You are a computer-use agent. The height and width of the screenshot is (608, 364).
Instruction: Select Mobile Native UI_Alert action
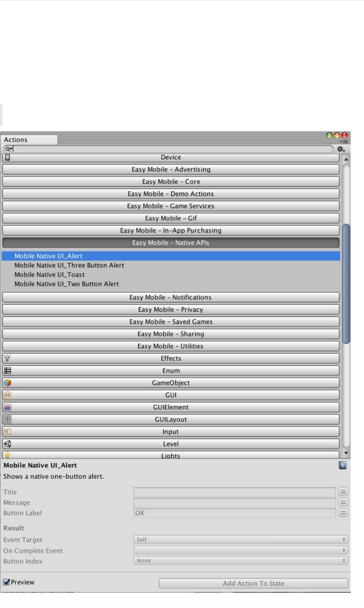click(171, 256)
